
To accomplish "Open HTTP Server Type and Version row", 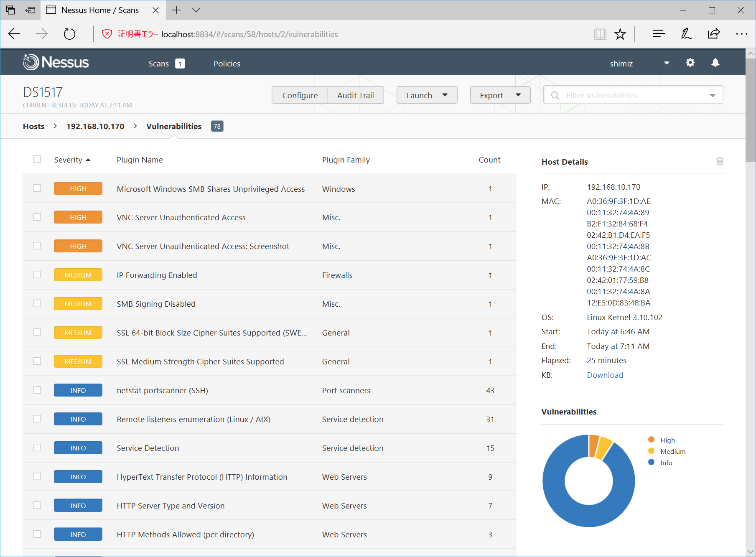I will [269, 506].
